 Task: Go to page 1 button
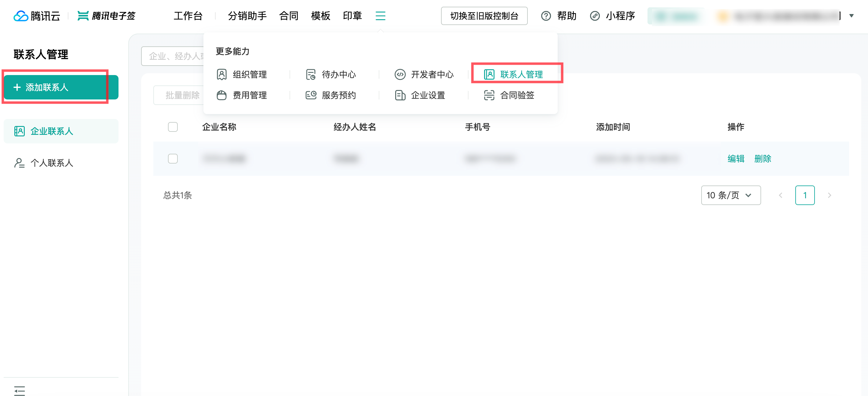pos(805,195)
